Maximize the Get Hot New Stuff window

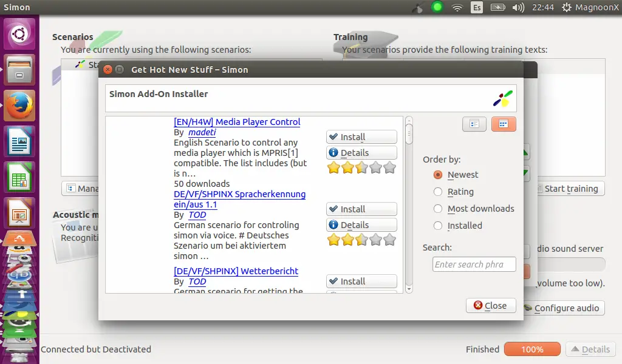coord(120,70)
